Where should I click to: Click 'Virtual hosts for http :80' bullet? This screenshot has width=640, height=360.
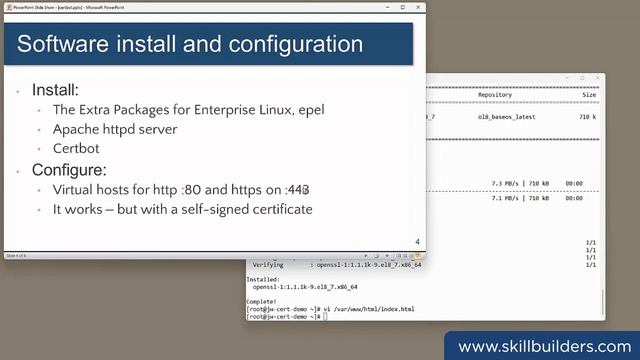tap(181, 190)
